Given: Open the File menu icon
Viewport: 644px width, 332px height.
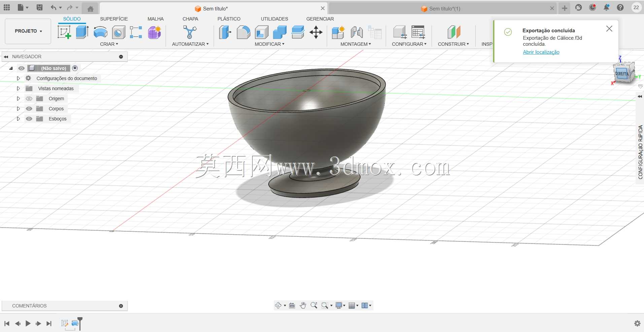Looking at the screenshot, I should point(23,7).
